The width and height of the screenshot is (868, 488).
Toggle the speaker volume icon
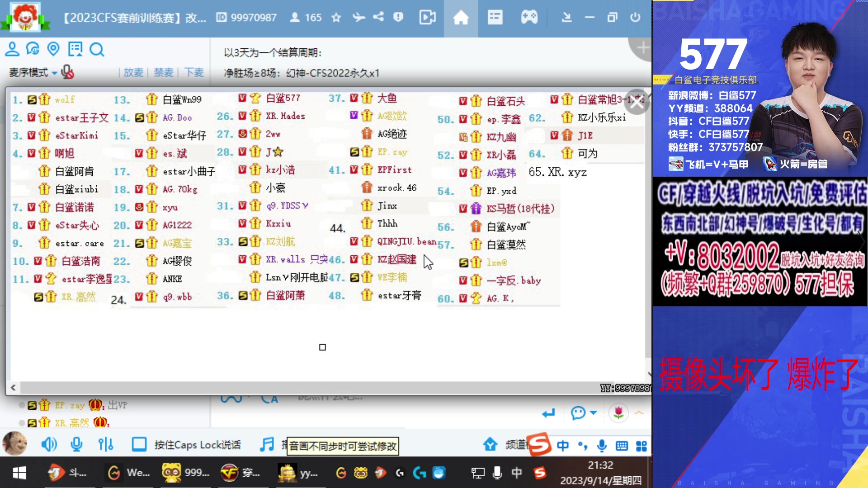(x=49, y=445)
